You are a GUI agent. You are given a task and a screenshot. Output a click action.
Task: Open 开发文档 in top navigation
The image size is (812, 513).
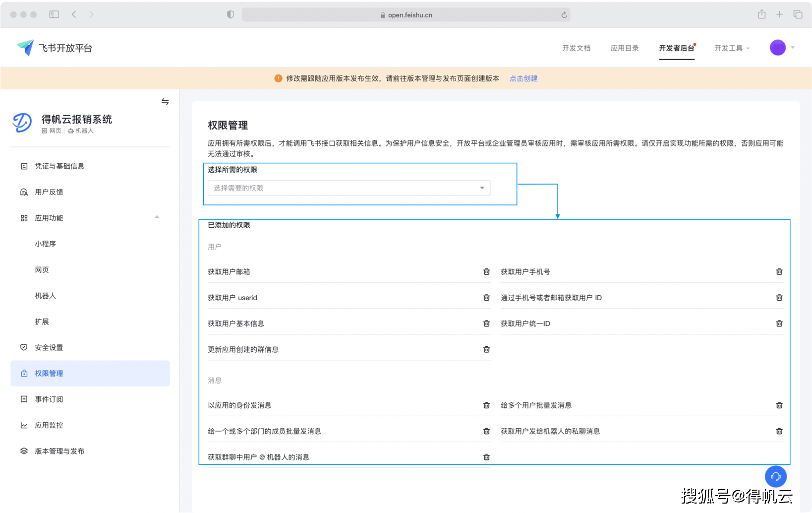(576, 48)
